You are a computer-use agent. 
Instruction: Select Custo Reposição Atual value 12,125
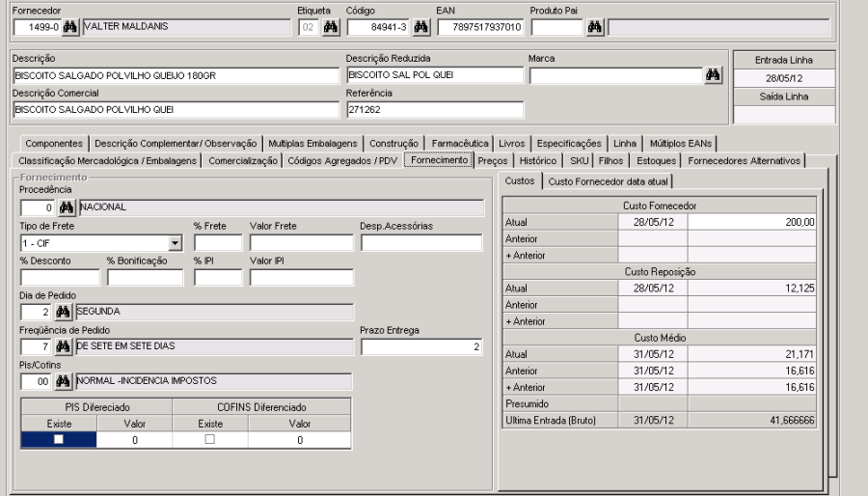pyautogui.click(x=751, y=288)
